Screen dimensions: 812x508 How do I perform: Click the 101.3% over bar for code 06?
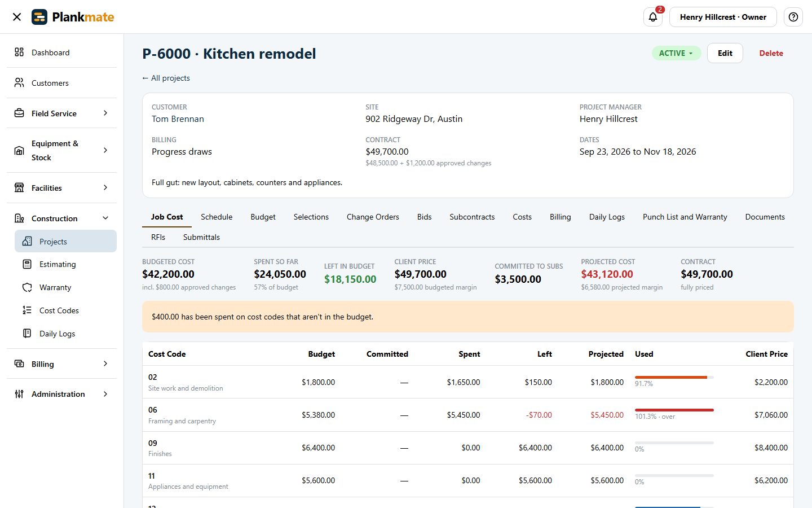pyautogui.click(x=674, y=410)
